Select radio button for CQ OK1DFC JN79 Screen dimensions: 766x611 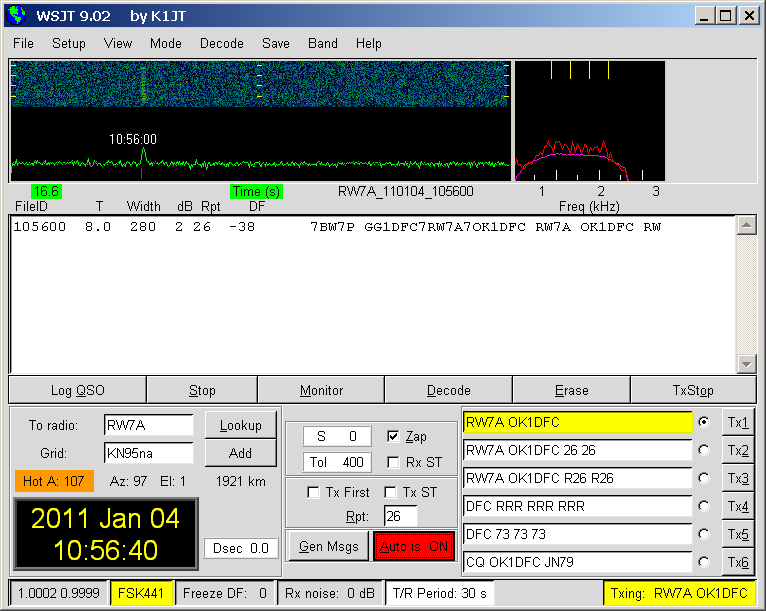[703, 562]
